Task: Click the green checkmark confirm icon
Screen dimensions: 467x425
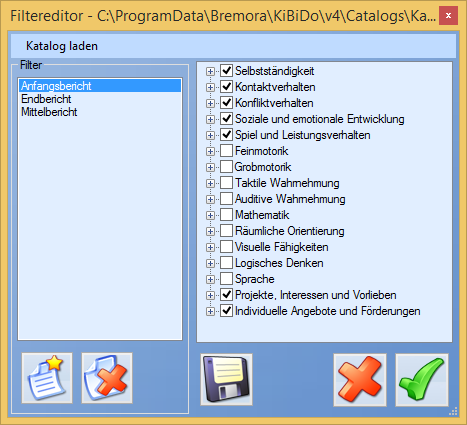Action: coord(422,380)
